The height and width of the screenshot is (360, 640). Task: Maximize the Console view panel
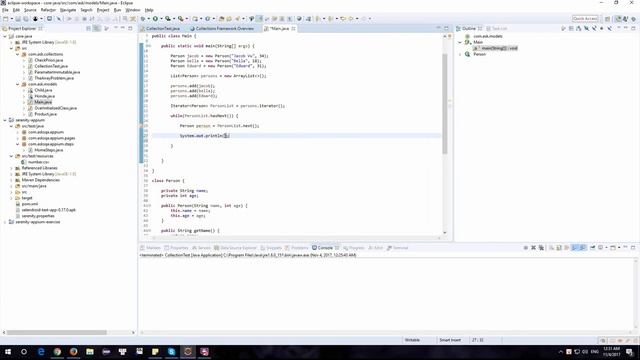coord(633,248)
